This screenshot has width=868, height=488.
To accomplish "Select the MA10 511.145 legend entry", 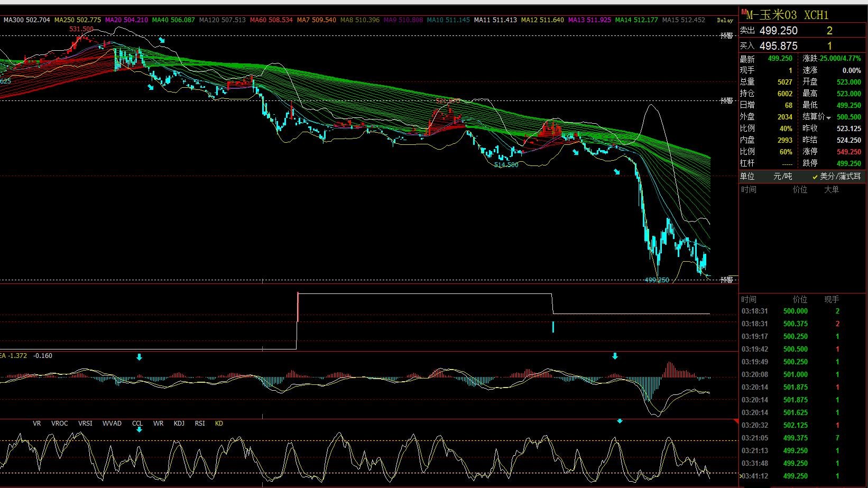I will point(448,20).
